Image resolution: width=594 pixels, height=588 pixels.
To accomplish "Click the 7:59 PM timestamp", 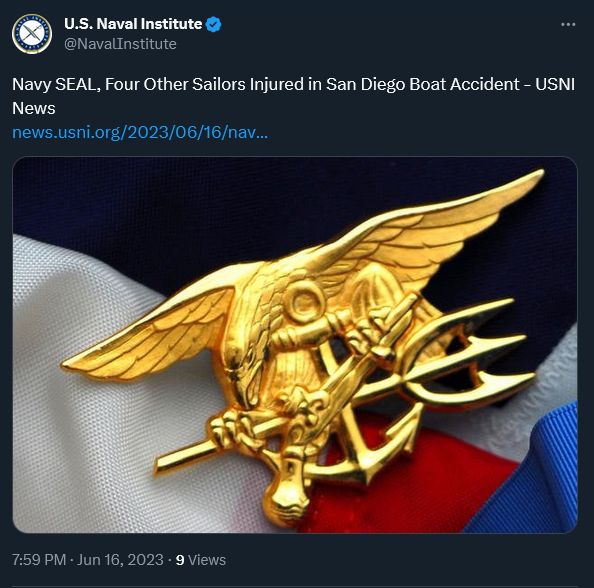I will (x=39, y=560).
